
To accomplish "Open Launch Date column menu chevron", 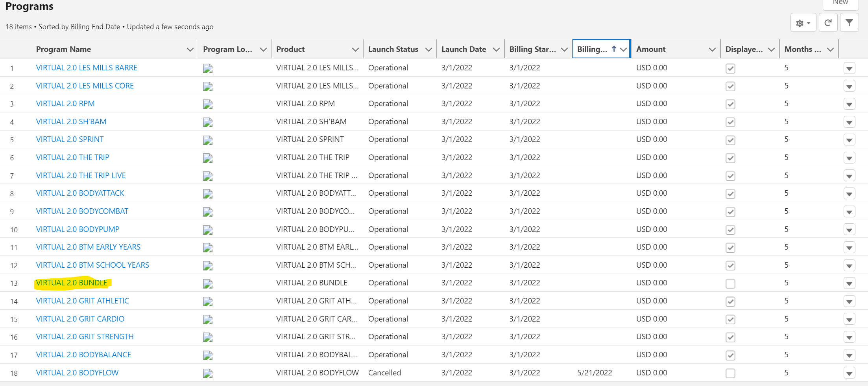I will (x=496, y=50).
